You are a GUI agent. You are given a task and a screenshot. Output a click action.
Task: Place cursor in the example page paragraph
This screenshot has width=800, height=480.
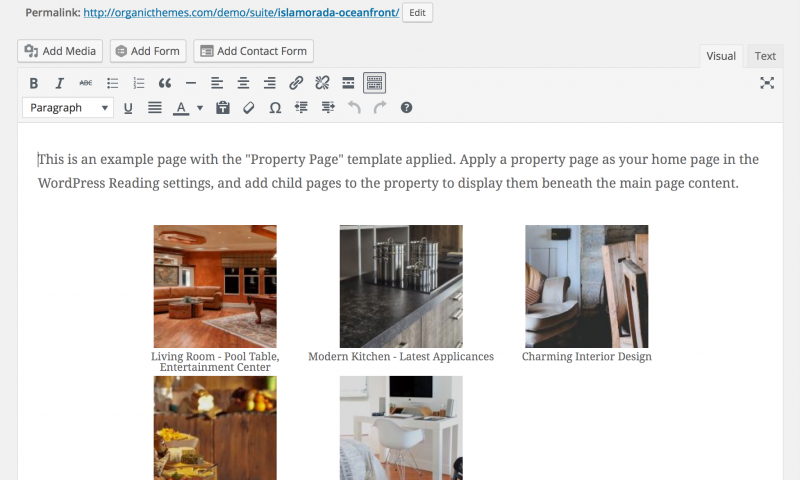398,171
